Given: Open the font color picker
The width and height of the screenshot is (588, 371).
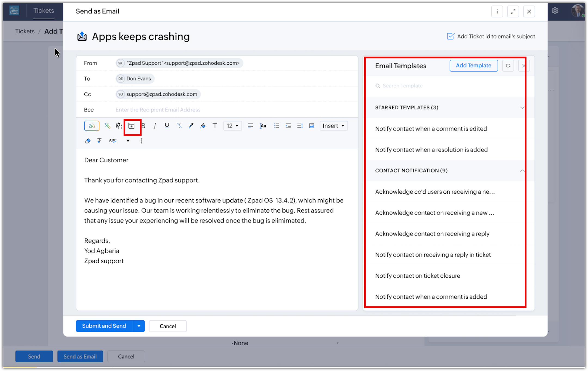Looking at the screenshot, I should pos(191,126).
